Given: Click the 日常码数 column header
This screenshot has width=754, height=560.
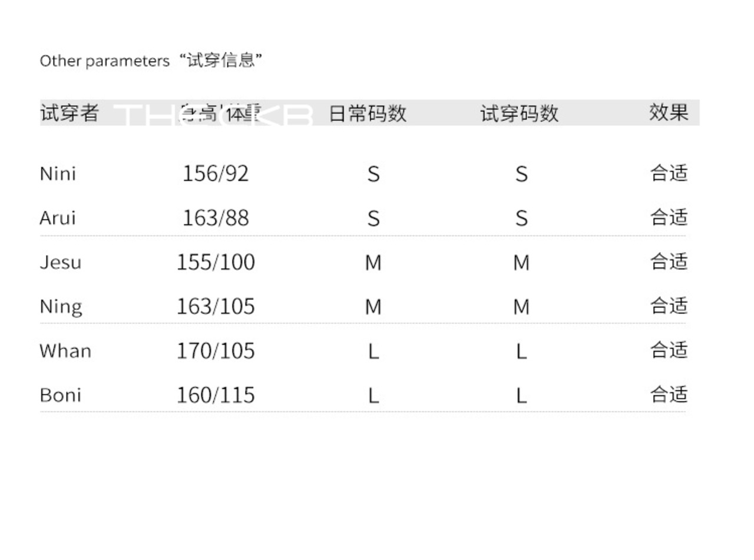Looking at the screenshot, I should coord(368,113).
